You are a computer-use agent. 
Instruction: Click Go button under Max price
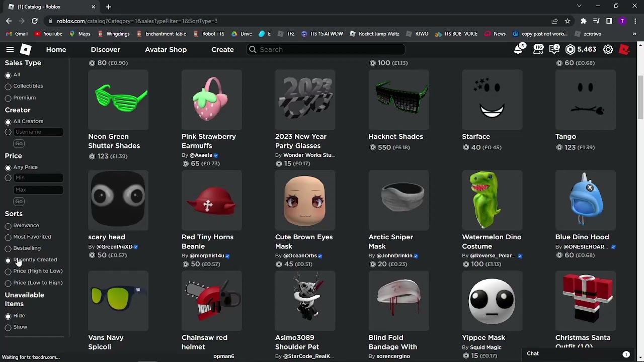[x=19, y=202]
